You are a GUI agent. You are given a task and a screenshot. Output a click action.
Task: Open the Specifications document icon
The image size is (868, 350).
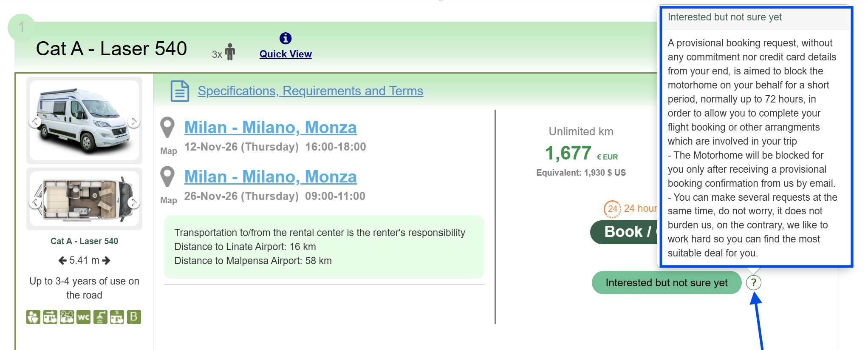tap(179, 91)
